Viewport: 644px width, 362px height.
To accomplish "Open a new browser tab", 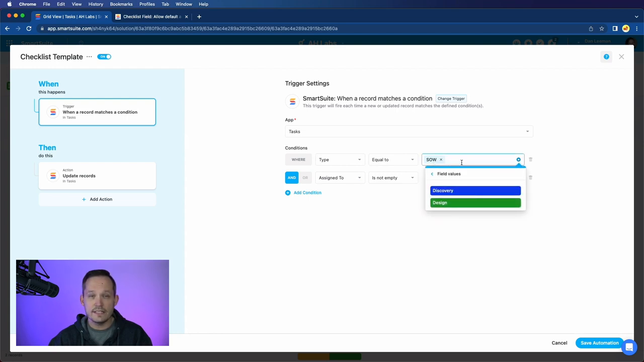I will (199, 17).
